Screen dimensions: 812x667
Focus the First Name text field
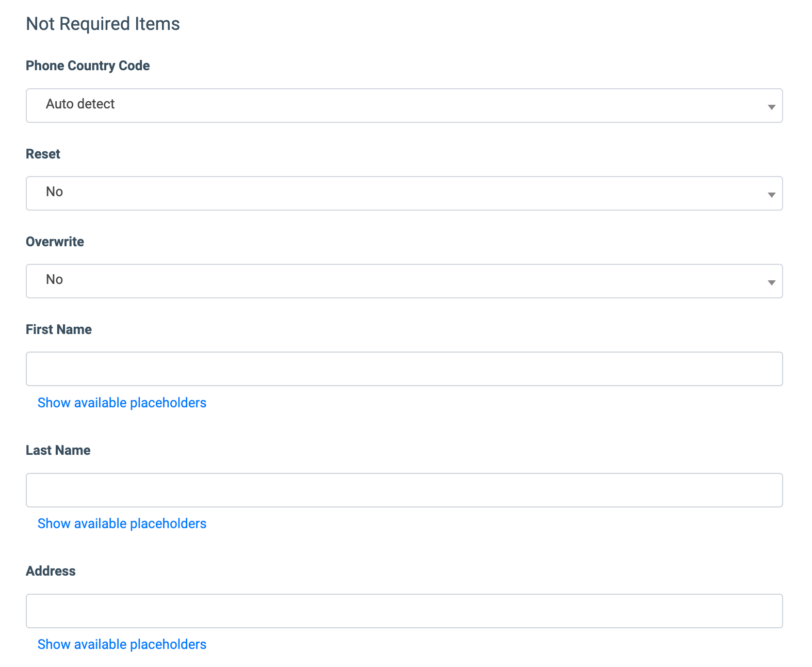pos(404,369)
